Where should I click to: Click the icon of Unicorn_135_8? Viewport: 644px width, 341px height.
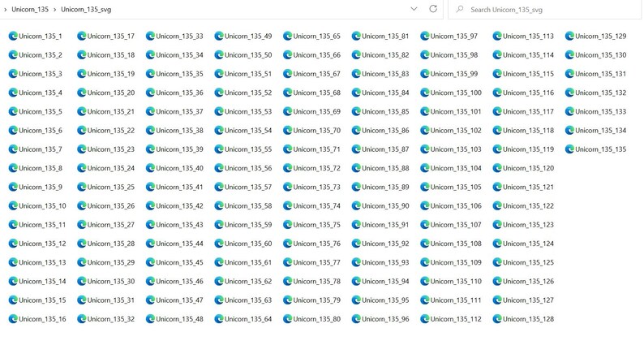pyautogui.click(x=13, y=168)
